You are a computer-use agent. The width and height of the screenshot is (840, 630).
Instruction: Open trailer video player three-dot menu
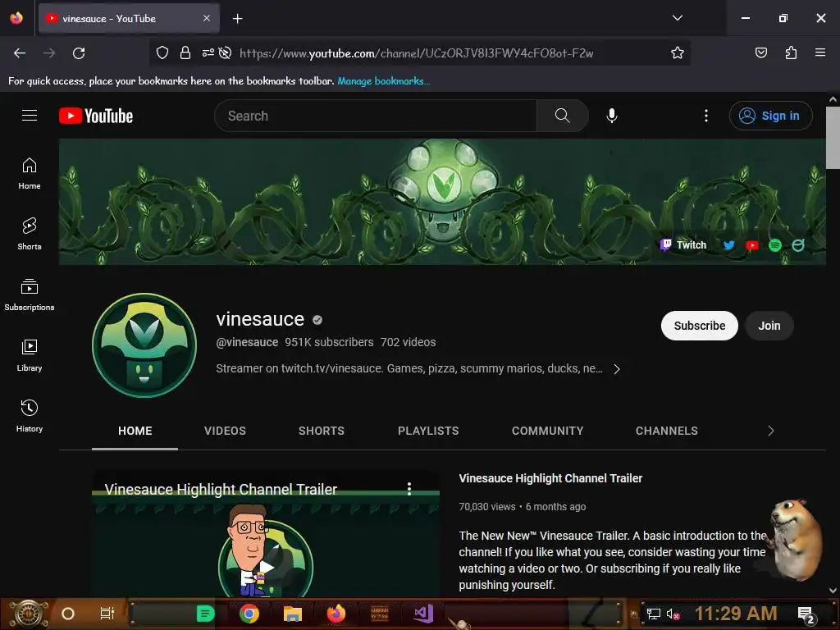coord(409,489)
